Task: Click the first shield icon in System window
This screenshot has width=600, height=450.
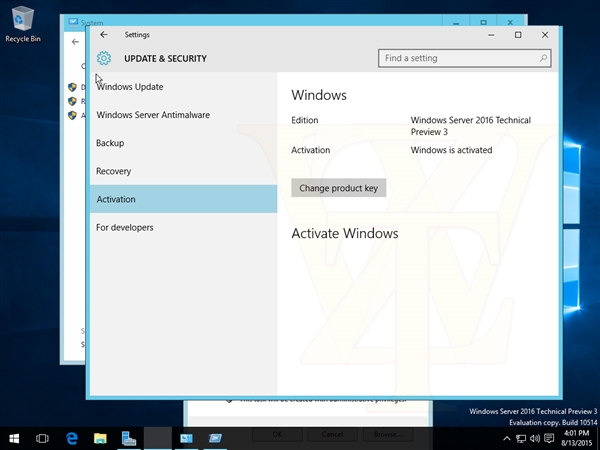Action: click(72, 87)
